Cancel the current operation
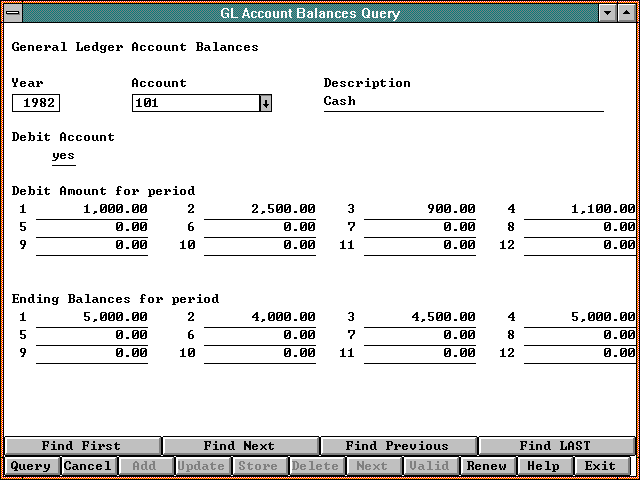The width and height of the screenshot is (640, 480). click(x=88, y=466)
